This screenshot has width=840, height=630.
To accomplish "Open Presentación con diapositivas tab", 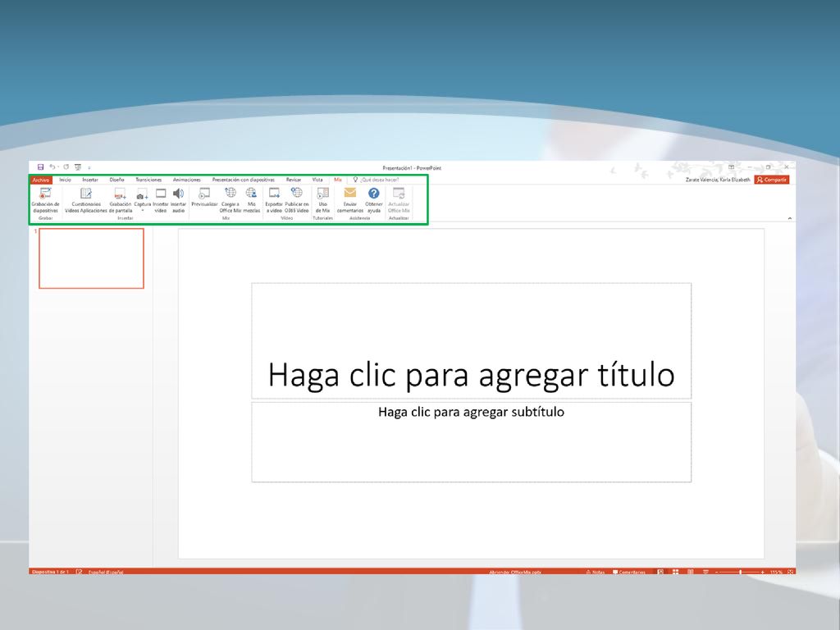I will (243, 180).
